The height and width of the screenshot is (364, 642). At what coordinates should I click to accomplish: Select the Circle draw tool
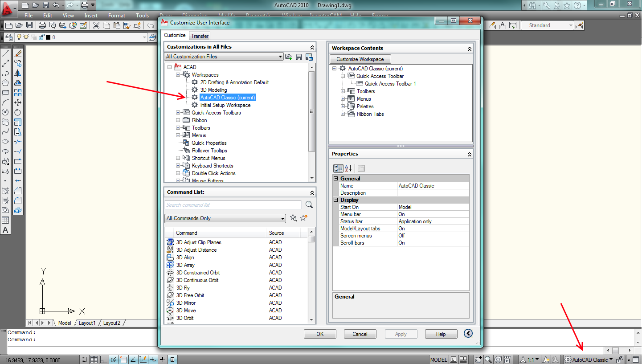(5, 112)
